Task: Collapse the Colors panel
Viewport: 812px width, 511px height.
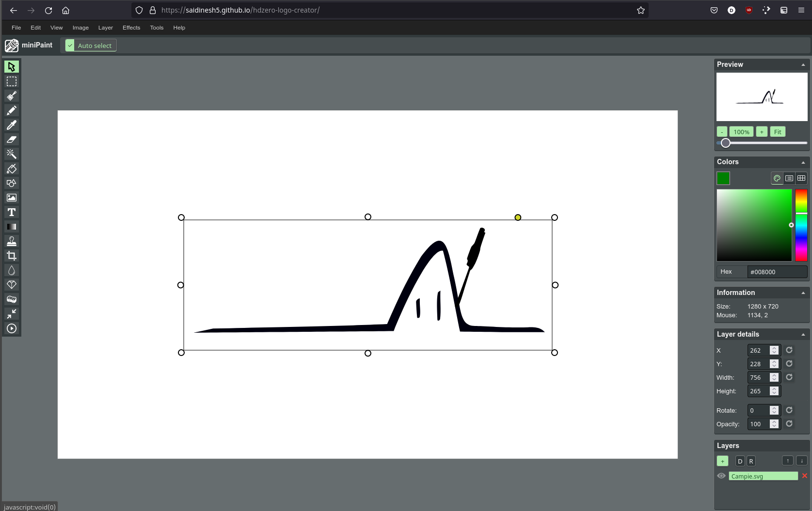Action: (803, 162)
